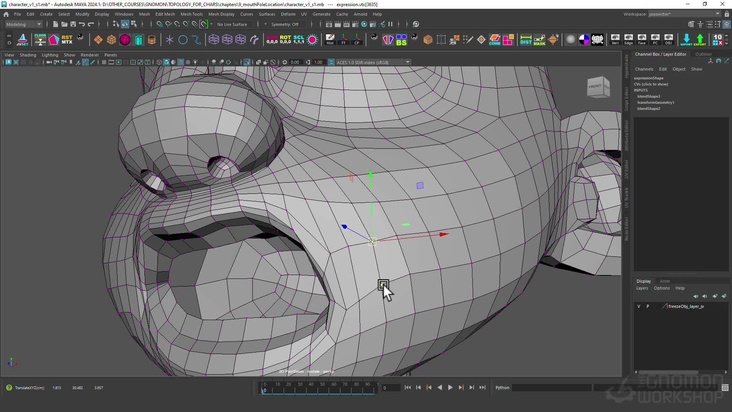Open the Layers menu in layer editor
The width and height of the screenshot is (732, 412).
[x=642, y=288]
